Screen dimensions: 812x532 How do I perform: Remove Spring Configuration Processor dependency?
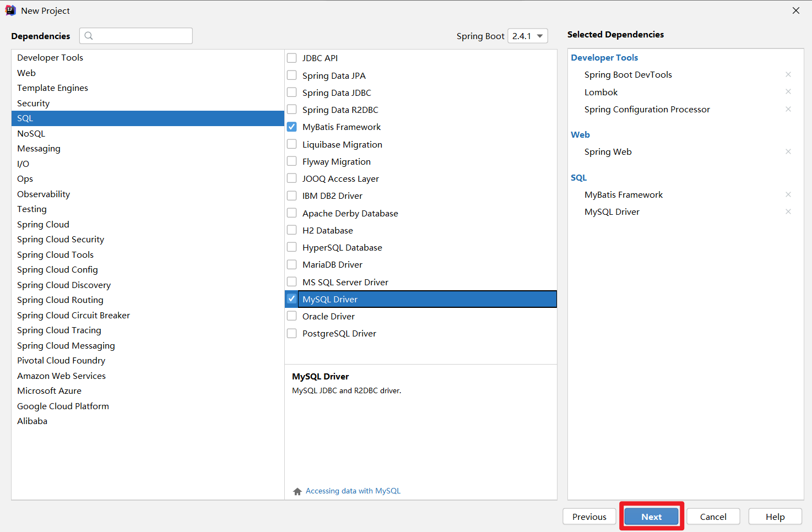point(788,109)
